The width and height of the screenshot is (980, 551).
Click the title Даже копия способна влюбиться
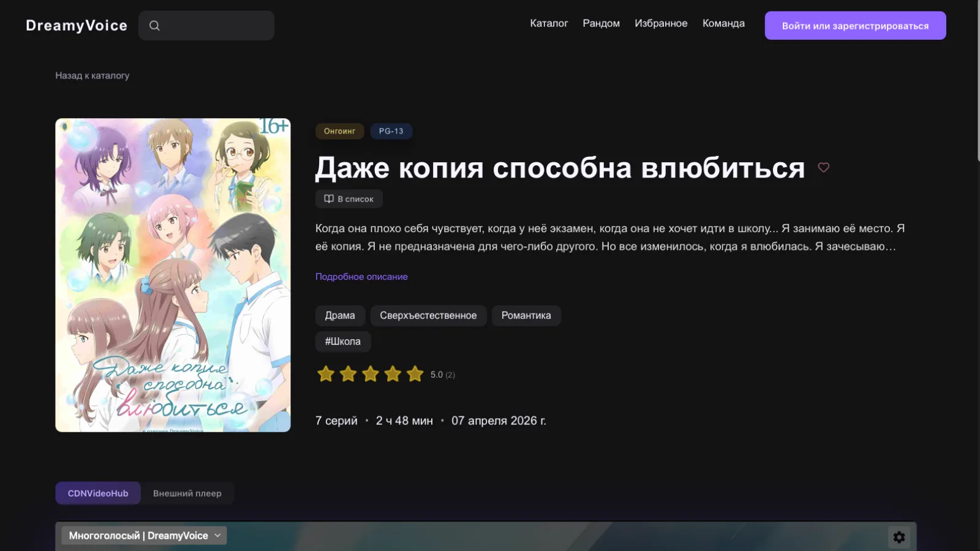(x=560, y=168)
